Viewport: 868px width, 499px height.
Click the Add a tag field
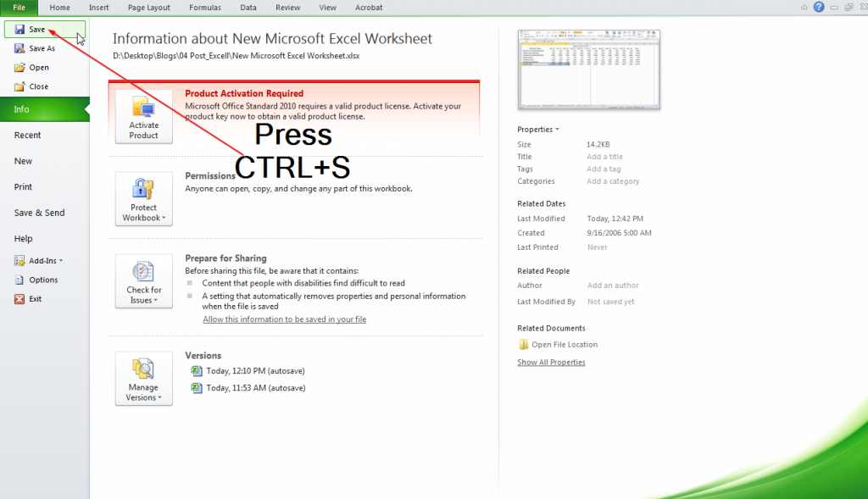coord(604,169)
